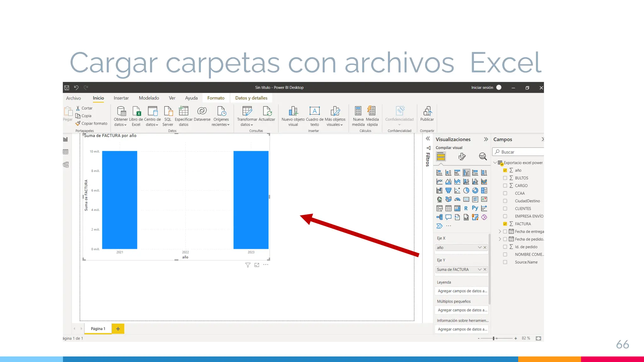Switch to the Datos y detalles tab
Viewport: 644px width, 362px height.
click(x=251, y=98)
